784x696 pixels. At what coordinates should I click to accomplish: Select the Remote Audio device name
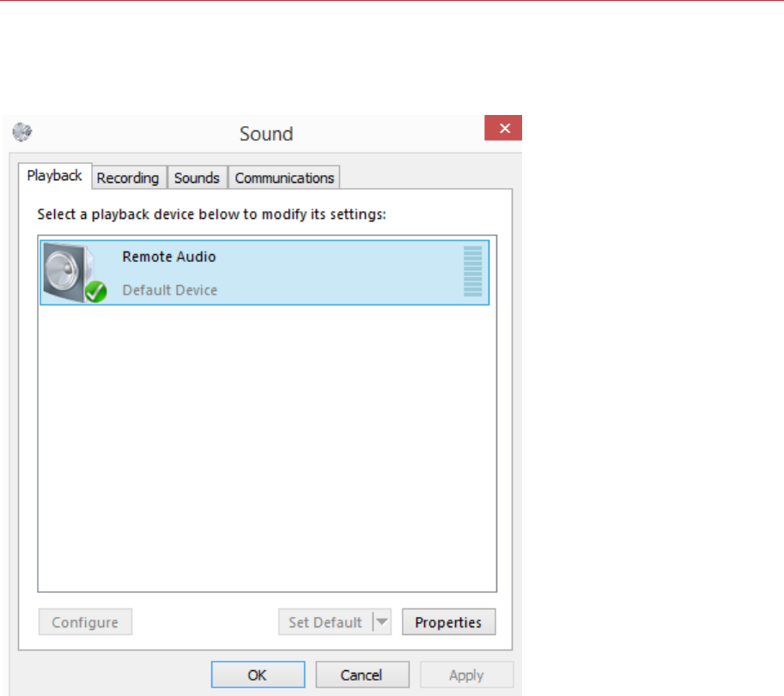(169, 257)
